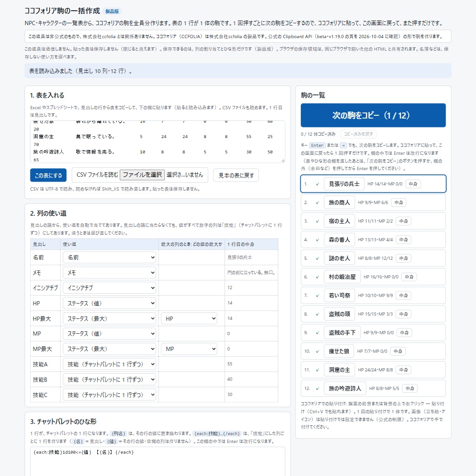The image size is (476, 476).
Task: Click the 駒の一覧 heading
Action: click(313, 95)
